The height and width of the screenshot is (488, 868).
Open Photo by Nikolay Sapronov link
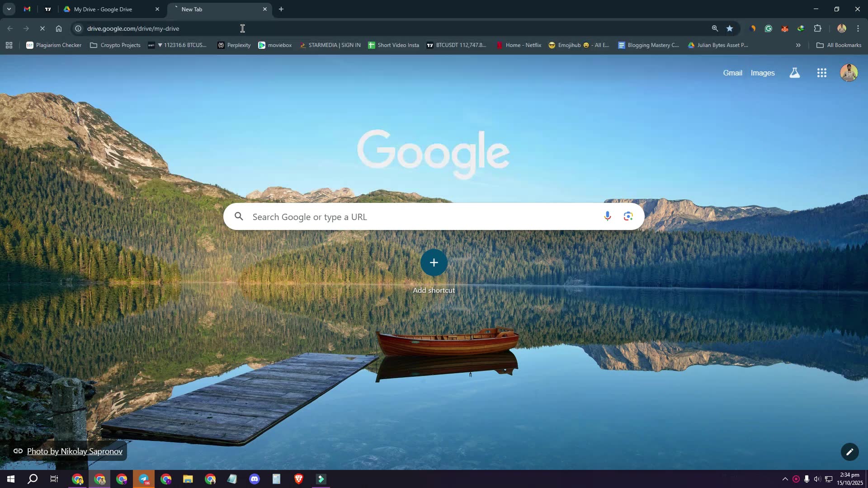75,451
